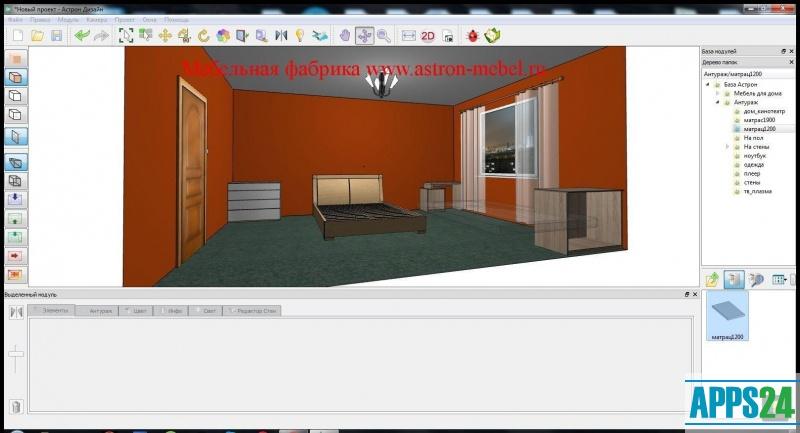800x433 pixels.
Task: Switch to 2D view mode
Action: pyautogui.click(x=427, y=36)
